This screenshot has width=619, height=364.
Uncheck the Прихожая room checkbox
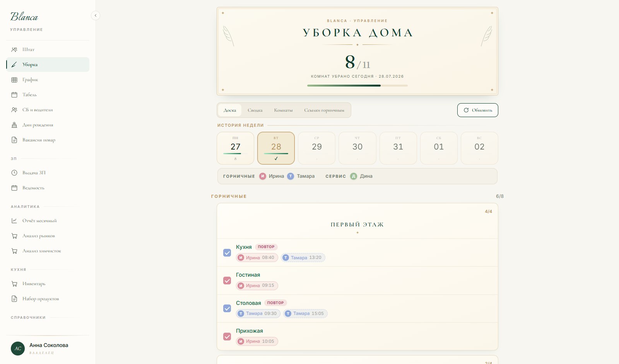point(227,337)
